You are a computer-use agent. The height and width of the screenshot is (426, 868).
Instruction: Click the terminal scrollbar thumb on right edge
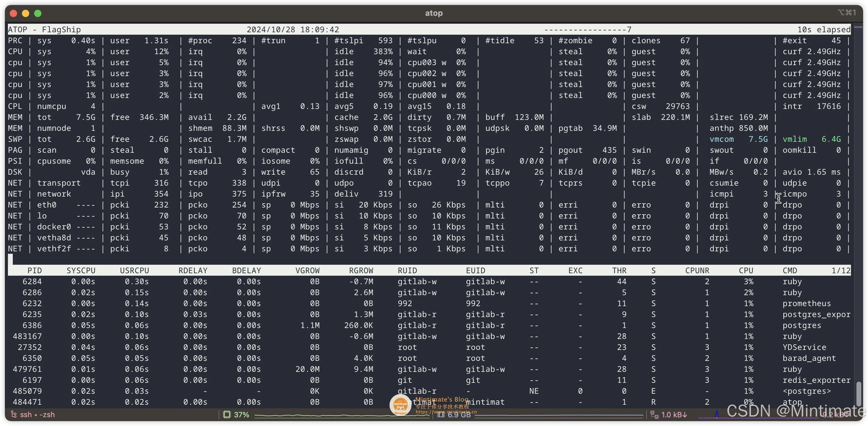pos(859,393)
